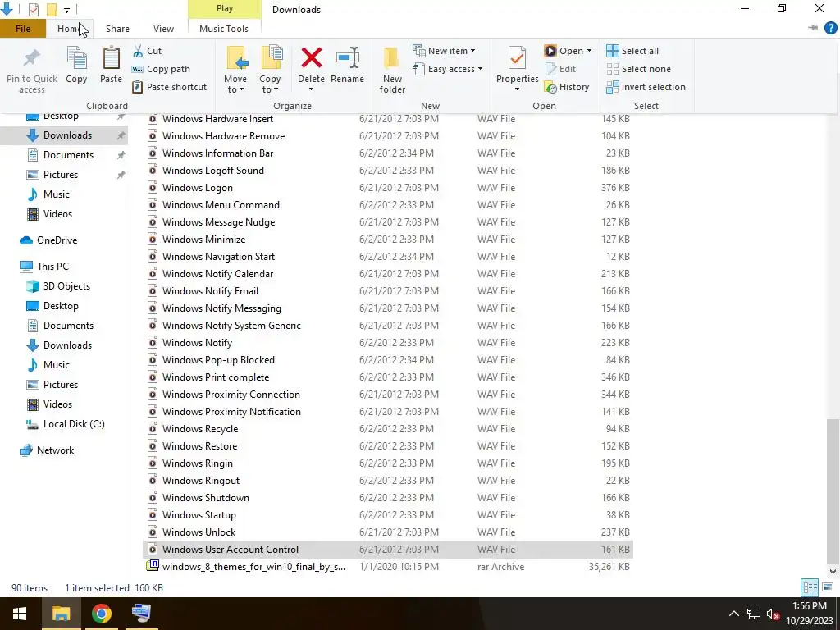
Task: Click the taskbar clock and date
Action: [810, 614]
